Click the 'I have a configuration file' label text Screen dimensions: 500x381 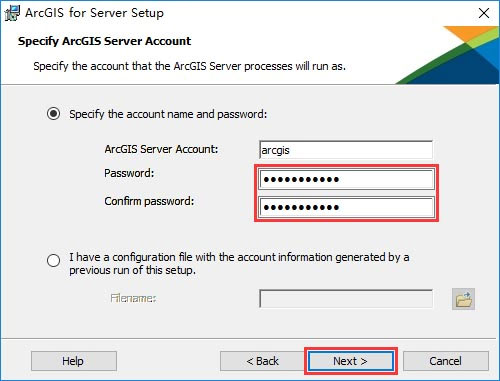coord(239,263)
